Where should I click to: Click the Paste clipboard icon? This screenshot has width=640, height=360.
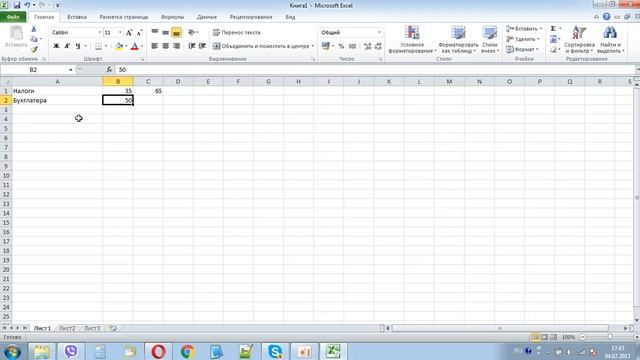pyautogui.click(x=16, y=33)
